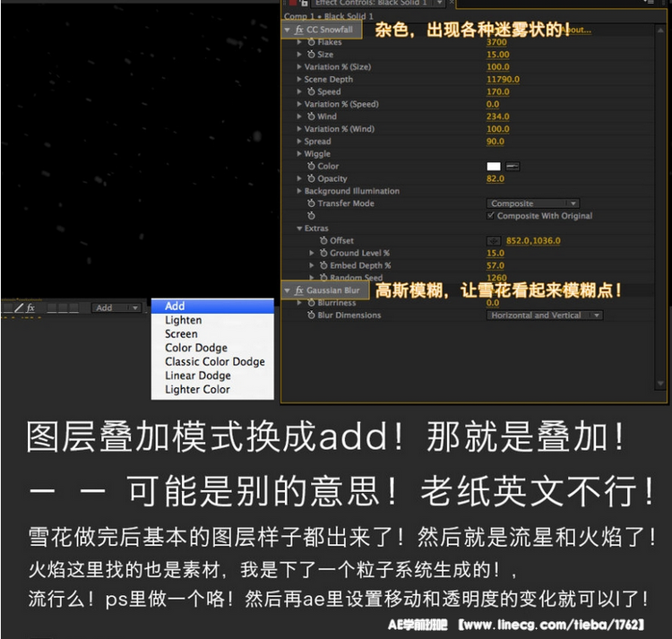
Task: Click the Size value 15.00
Action: (x=498, y=55)
